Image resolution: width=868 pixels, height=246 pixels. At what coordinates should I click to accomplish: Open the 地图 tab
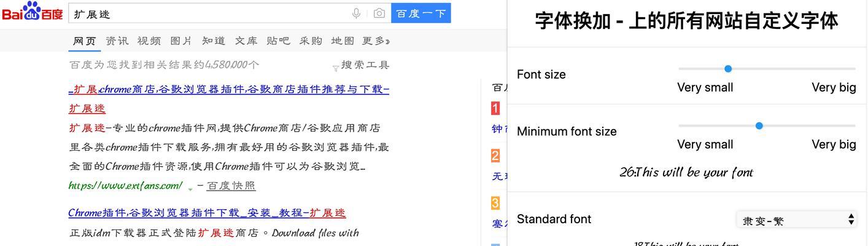343,41
